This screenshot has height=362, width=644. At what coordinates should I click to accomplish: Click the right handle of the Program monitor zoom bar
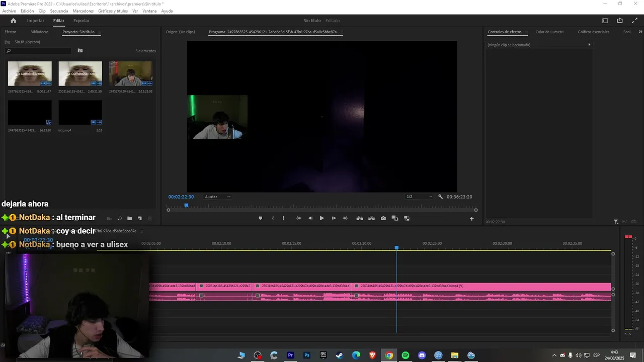[x=475, y=210]
